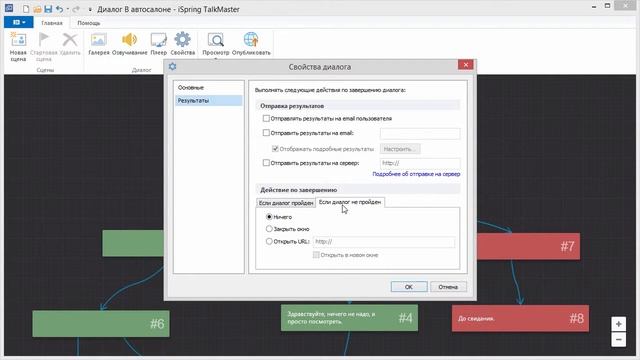Toggle Открыть в новом окне checkbox
The width and height of the screenshot is (640, 360).
pyautogui.click(x=316, y=255)
